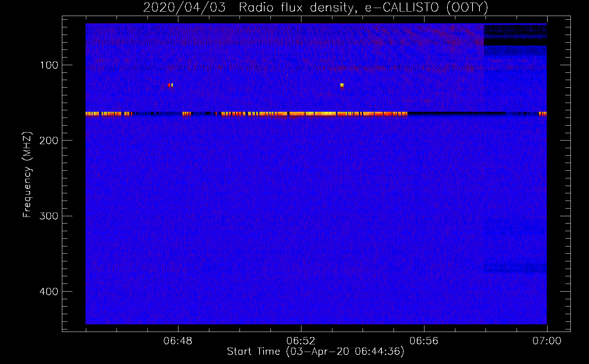Viewport: 589px width, 364px height.
Task: Click the 'Frequency (MHZ)' y-axis label
Action: (x=27, y=175)
